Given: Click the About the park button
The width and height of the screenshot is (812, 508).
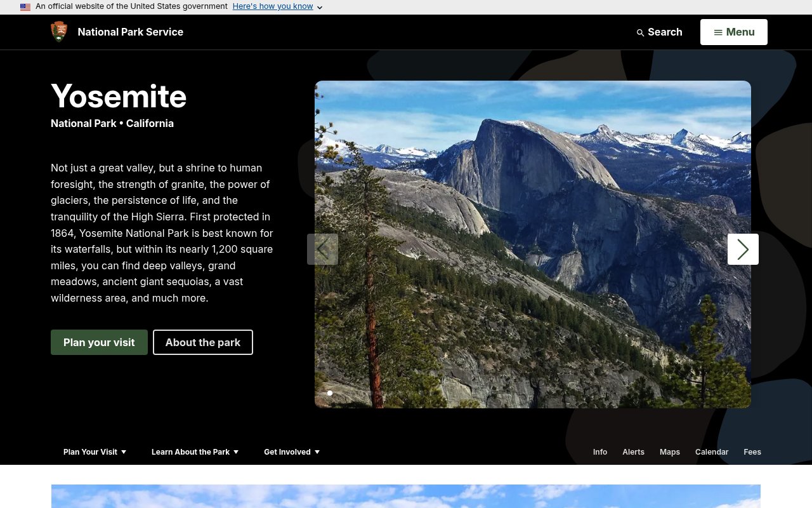Looking at the screenshot, I should click(203, 342).
